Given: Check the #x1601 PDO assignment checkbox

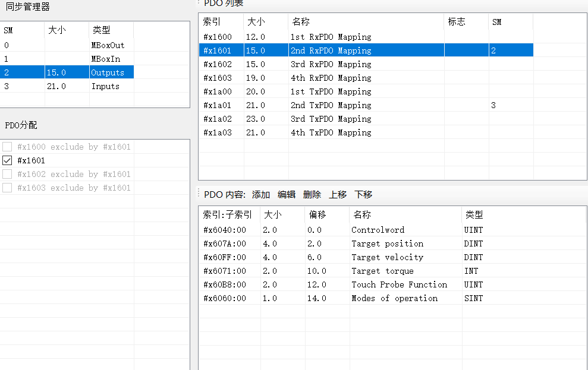Looking at the screenshot, I should point(7,160).
